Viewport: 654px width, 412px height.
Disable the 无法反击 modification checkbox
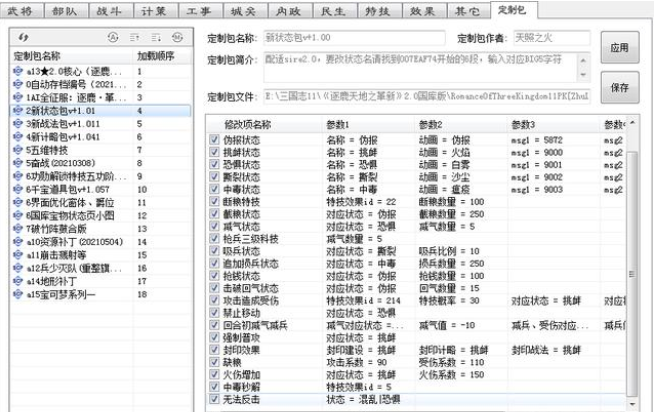(215, 399)
